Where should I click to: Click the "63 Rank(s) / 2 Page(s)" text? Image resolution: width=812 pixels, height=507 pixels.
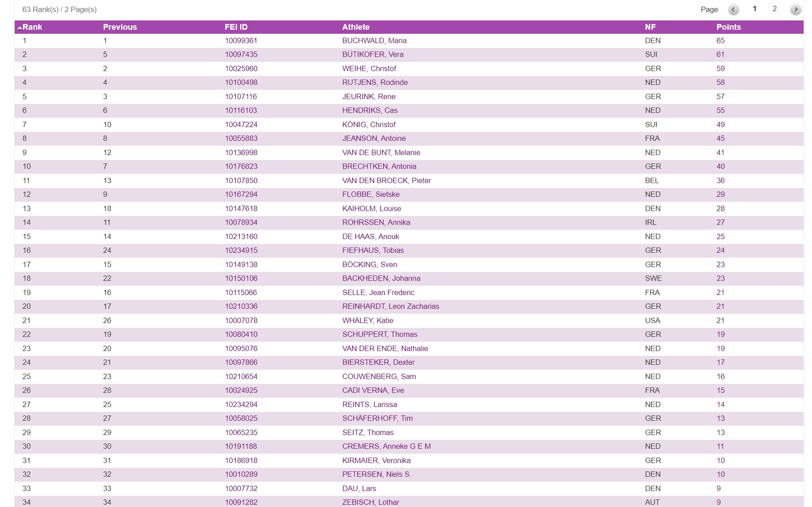click(x=60, y=9)
